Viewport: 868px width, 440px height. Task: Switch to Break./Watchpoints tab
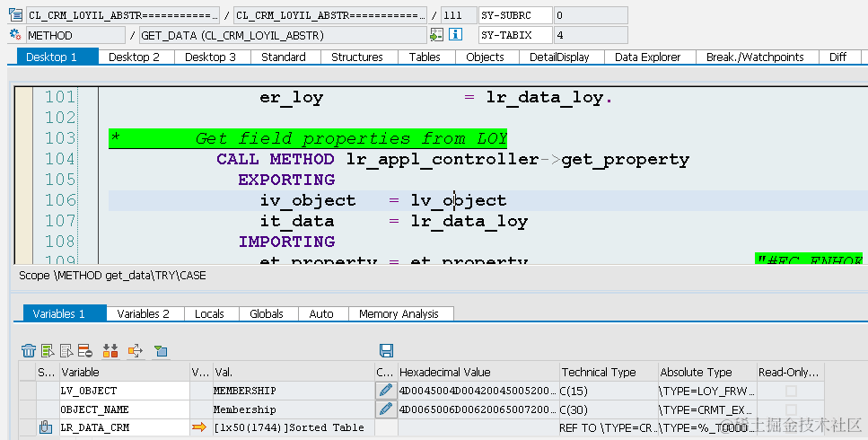pyautogui.click(x=758, y=57)
